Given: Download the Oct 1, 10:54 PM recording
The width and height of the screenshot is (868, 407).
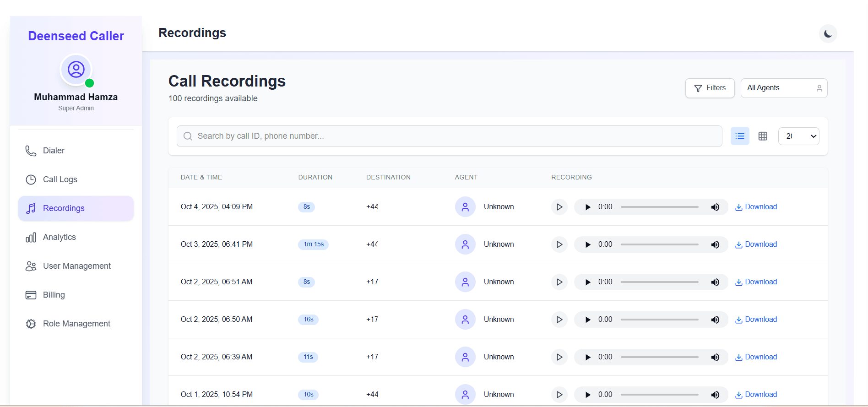Looking at the screenshot, I should click(x=756, y=395).
